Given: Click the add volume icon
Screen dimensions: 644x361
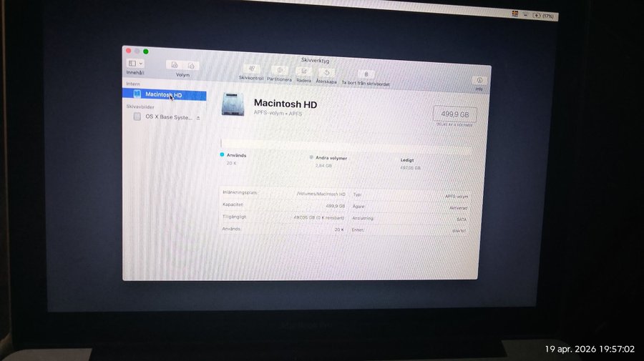Looking at the screenshot, I should tap(175, 65).
